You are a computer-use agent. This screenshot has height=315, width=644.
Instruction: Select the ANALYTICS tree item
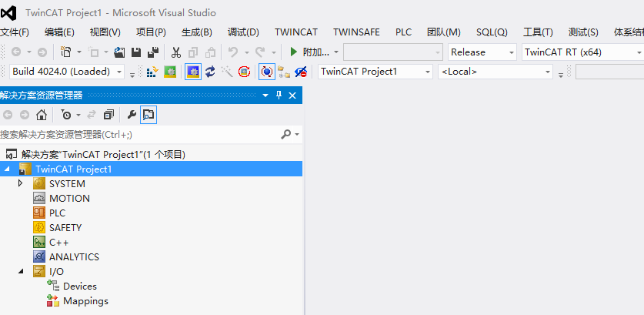tap(74, 257)
